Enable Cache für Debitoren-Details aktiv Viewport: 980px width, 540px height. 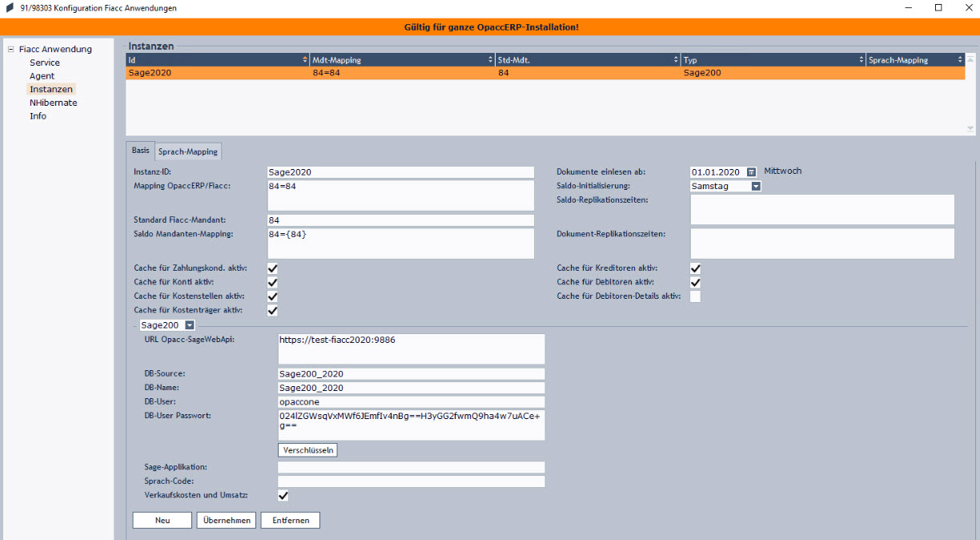click(696, 296)
